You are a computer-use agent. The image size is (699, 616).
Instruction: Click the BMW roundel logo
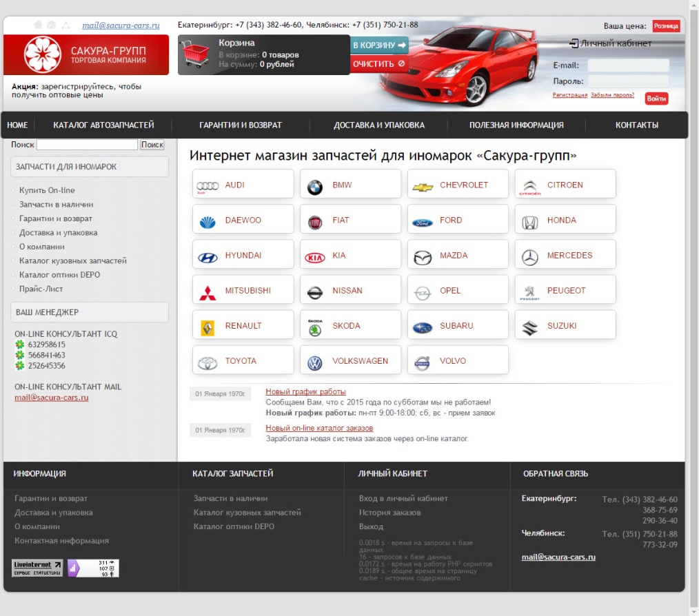pos(315,187)
